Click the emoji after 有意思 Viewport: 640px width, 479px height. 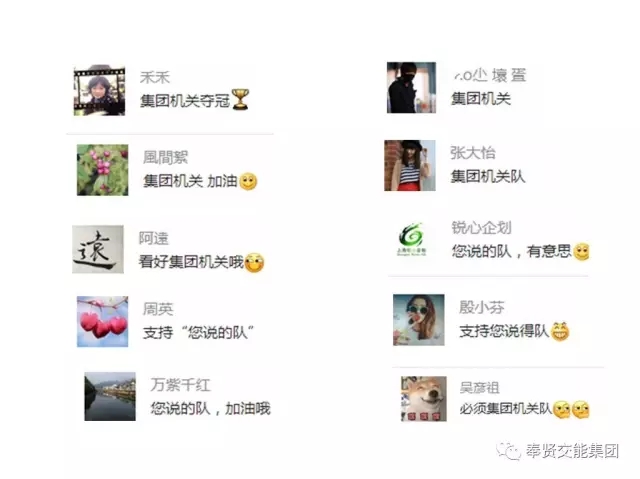(x=581, y=252)
